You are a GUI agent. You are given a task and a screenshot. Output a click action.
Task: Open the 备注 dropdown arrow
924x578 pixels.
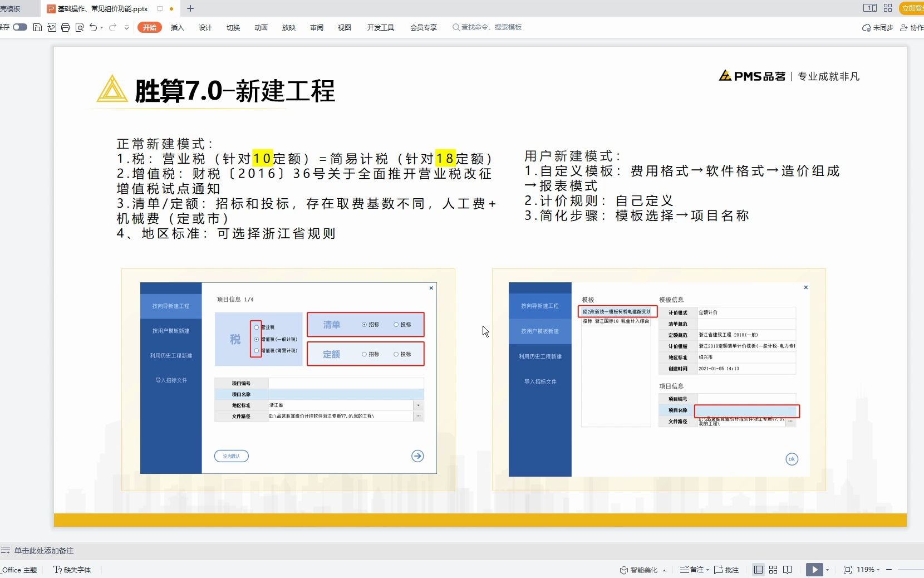pos(707,570)
